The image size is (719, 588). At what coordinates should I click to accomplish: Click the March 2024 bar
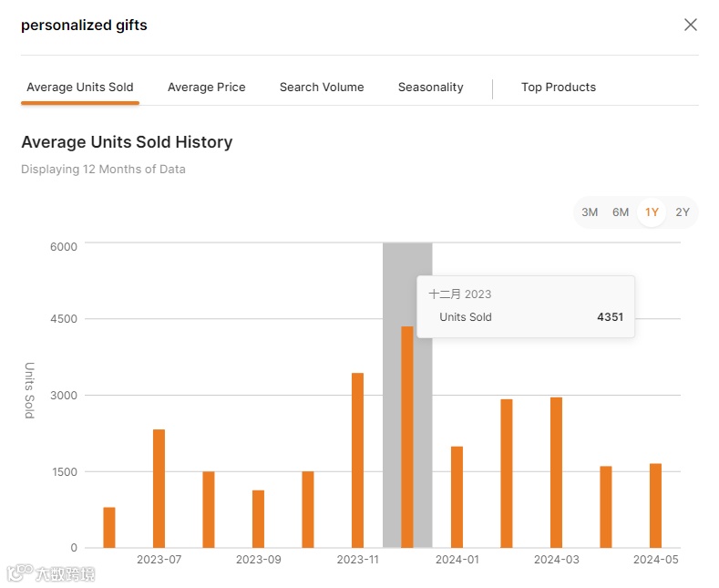[556, 472]
